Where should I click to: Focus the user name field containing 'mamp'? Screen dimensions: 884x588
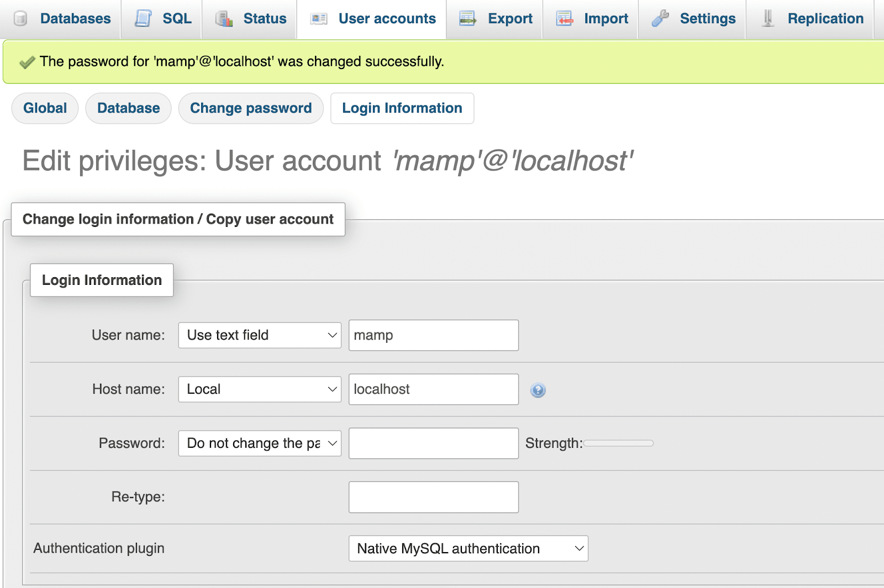[433, 335]
